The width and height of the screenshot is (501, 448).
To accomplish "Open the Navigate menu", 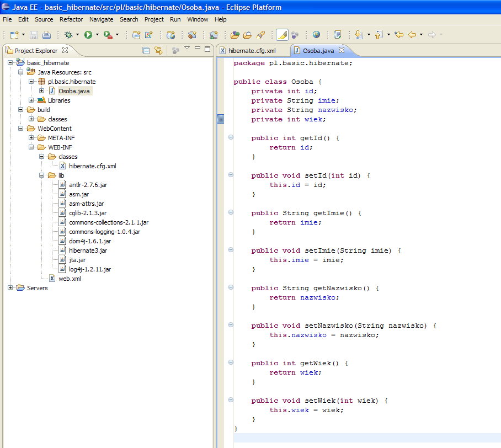I will (102, 19).
